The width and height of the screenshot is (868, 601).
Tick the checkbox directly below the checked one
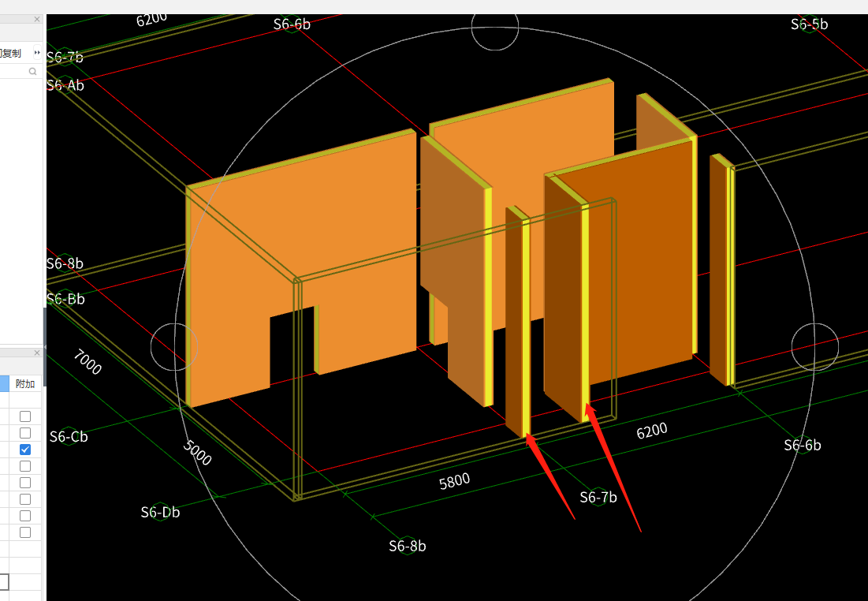(x=25, y=466)
